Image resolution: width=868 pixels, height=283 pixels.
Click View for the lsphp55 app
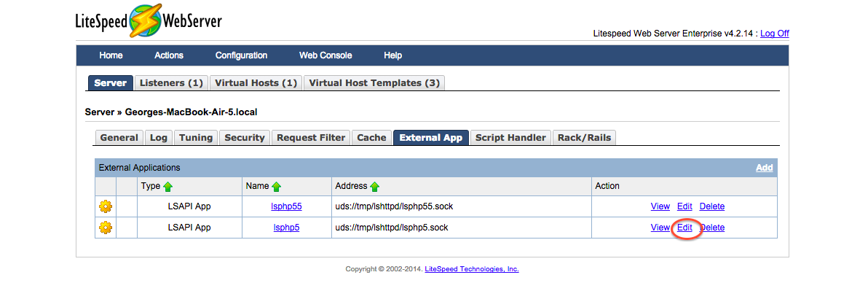[660, 206]
